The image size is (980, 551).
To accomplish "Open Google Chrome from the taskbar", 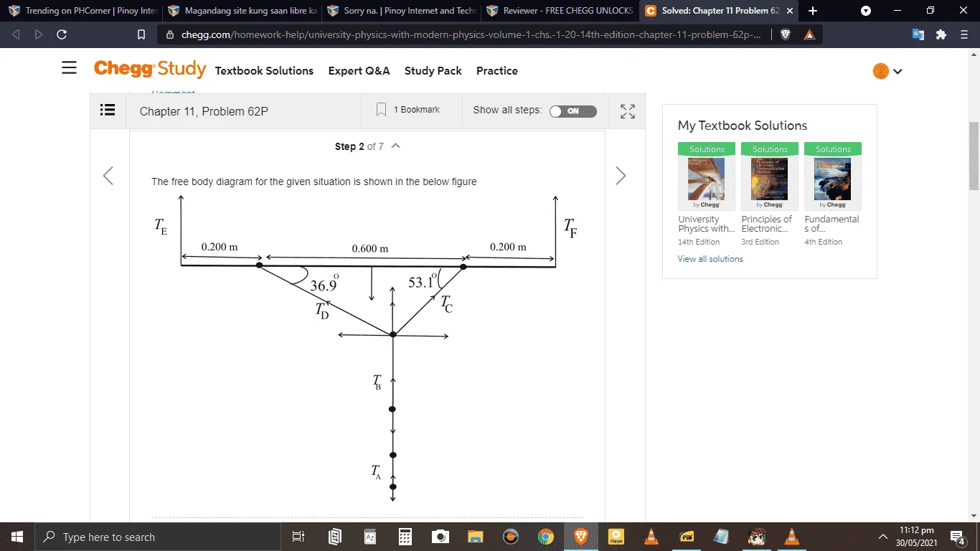I will coord(545,537).
